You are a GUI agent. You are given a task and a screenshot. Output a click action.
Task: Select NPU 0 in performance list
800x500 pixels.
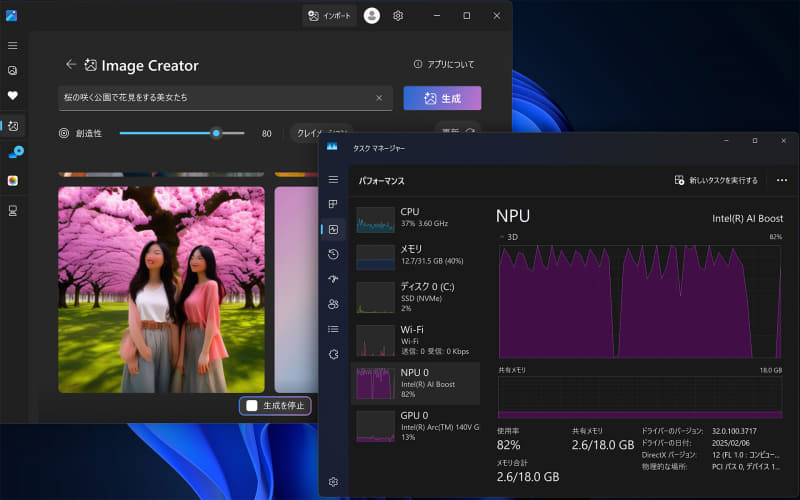415,383
